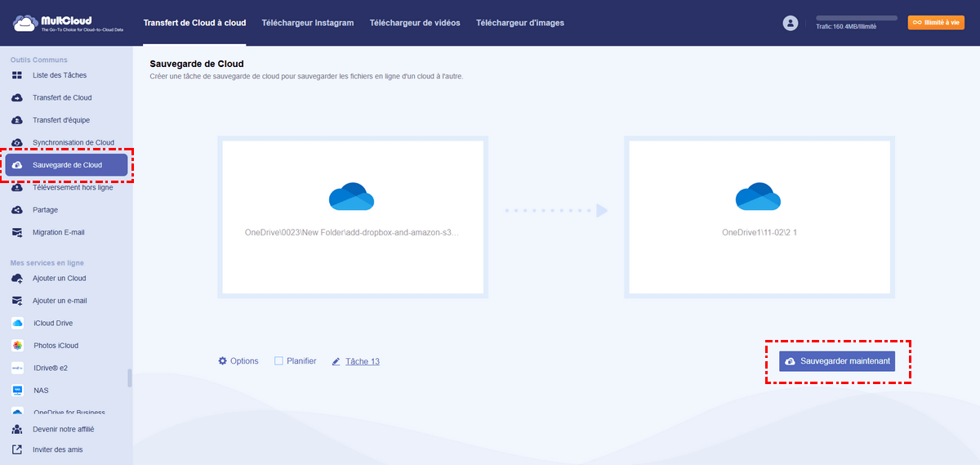Click the Liste des Tâches label

coord(60,75)
